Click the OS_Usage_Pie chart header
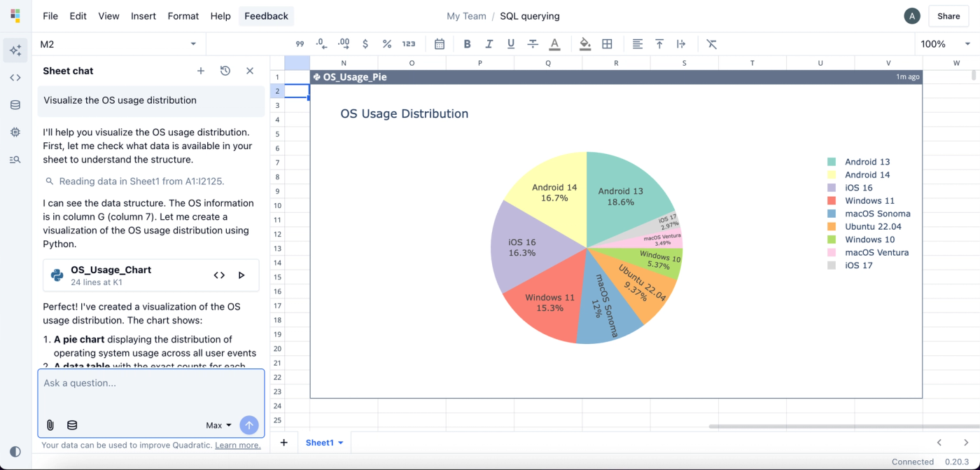 [x=616, y=77]
